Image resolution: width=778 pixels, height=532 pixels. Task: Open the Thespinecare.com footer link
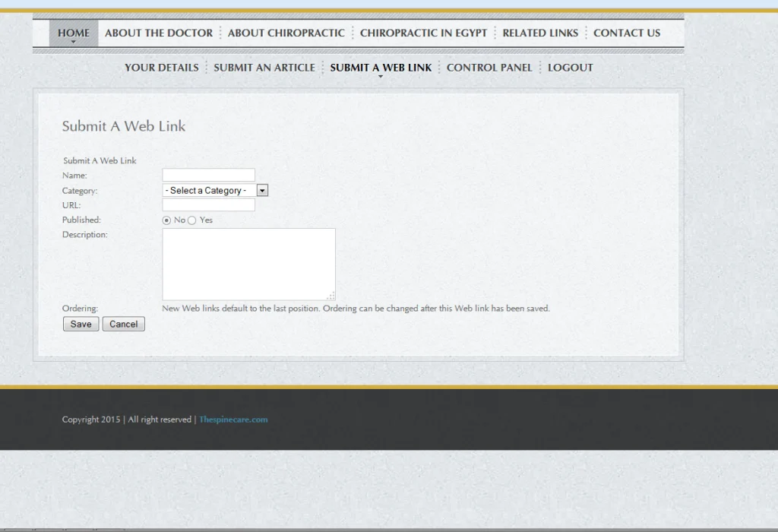tap(233, 420)
